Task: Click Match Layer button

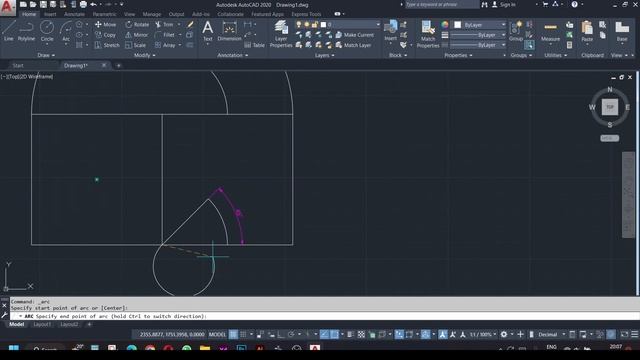Action: [353, 45]
